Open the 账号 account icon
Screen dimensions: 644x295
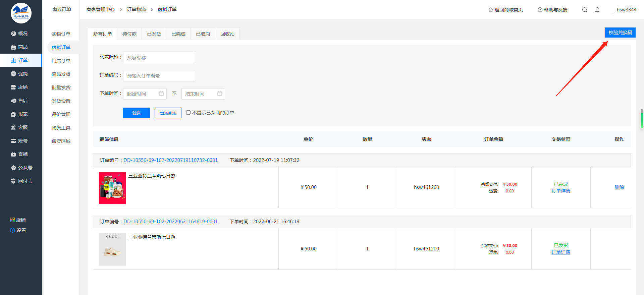(x=13, y=141)
